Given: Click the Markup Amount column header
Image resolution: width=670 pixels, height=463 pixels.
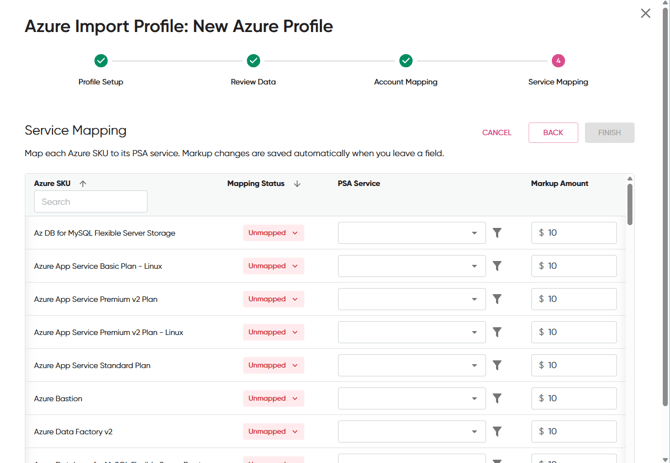Looking at the screenshot, I should [559, 184].
